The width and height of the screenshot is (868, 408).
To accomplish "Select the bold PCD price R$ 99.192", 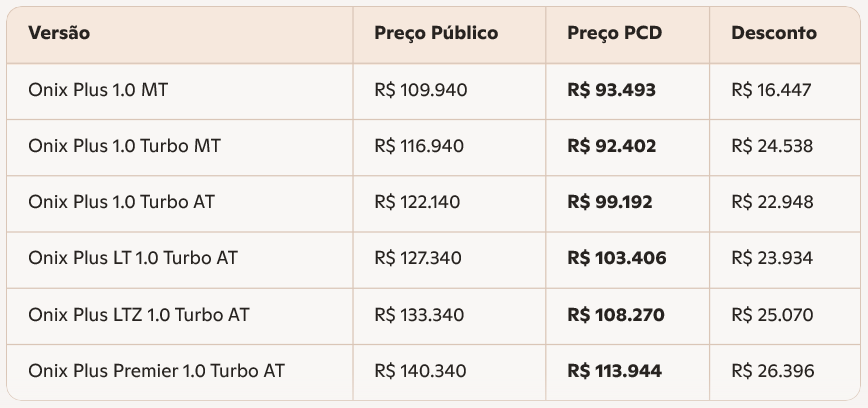I will 609,202.
